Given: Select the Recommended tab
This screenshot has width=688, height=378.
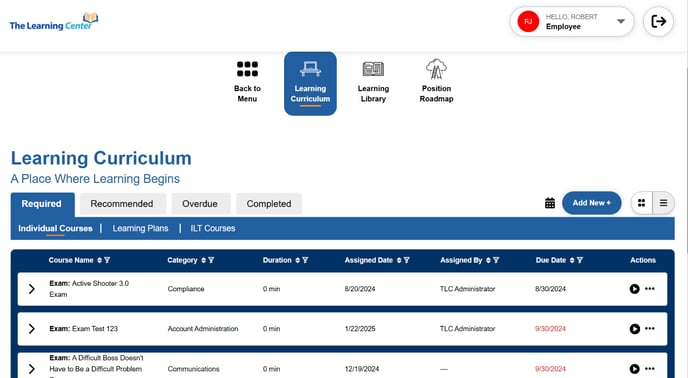Looking at the screenshot, I should click(x=122, y=204).
